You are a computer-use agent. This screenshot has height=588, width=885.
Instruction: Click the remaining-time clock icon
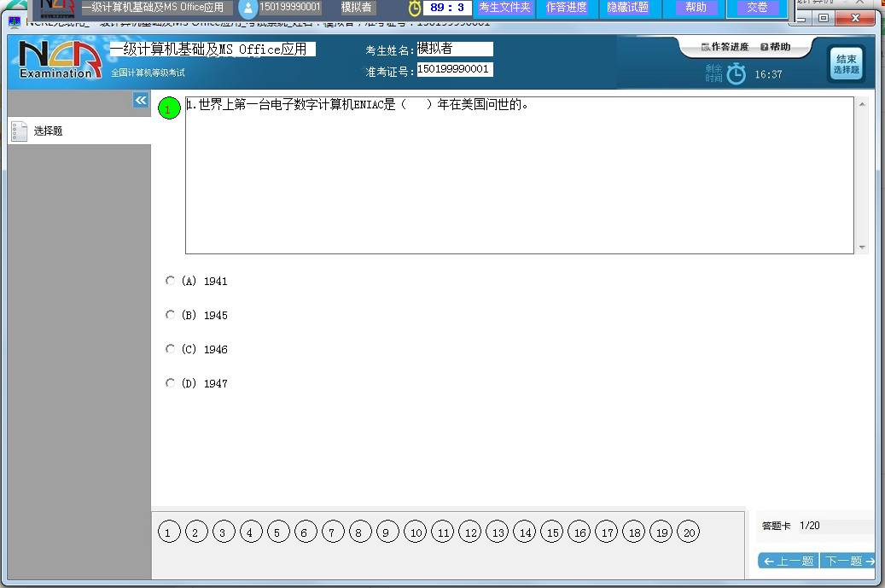pos(736,74)
